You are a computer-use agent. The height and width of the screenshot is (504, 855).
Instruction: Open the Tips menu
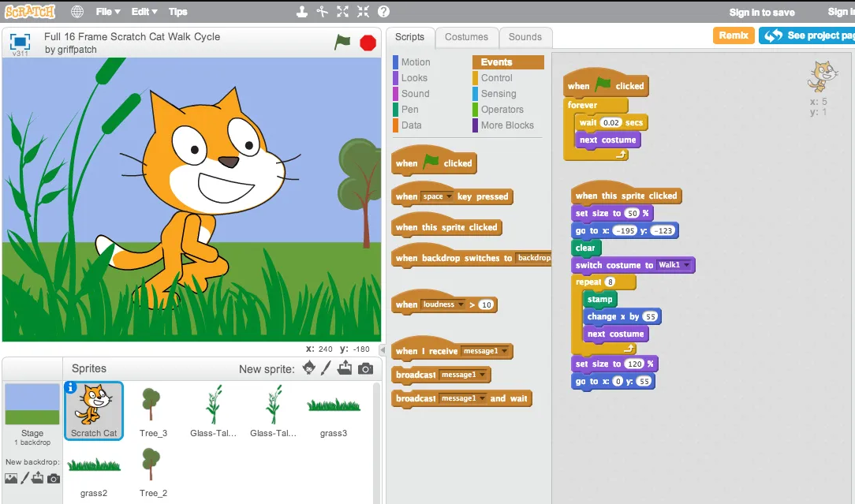(177, 12)
